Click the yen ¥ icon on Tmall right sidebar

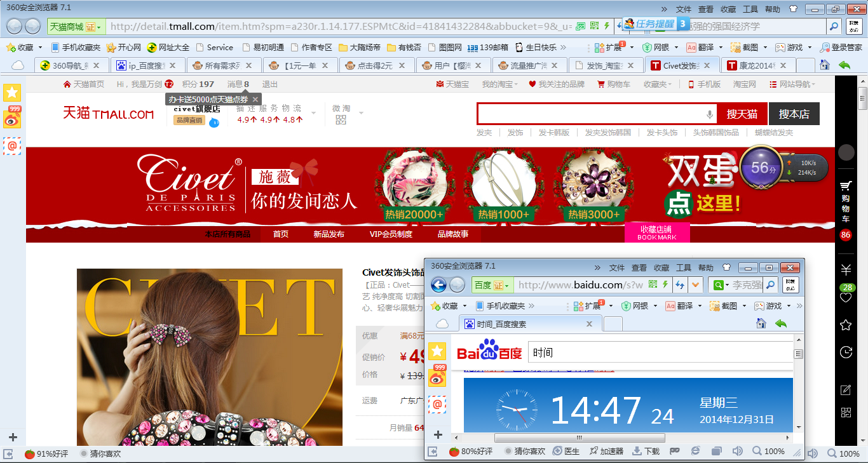845,268
